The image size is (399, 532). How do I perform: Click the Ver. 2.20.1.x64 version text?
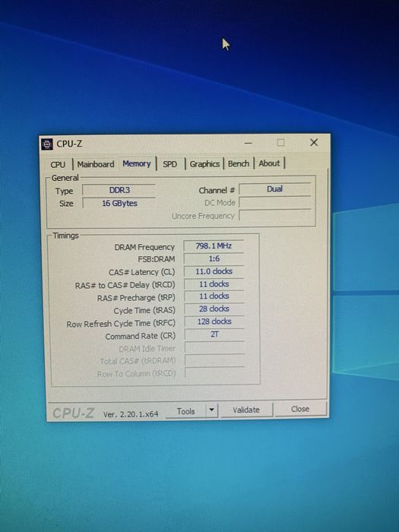click(131, 414)
